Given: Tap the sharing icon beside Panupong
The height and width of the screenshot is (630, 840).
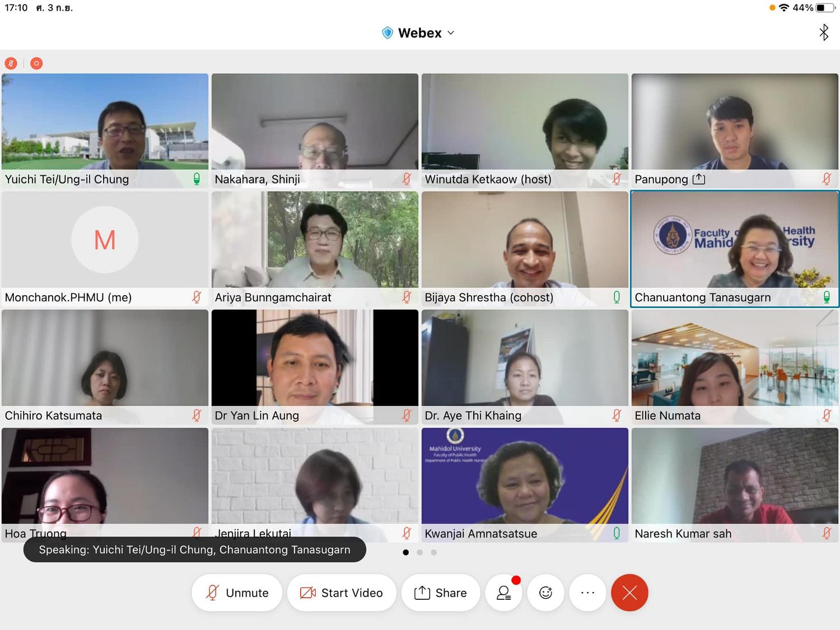Looking at the screenshot, I should point(699,179).
